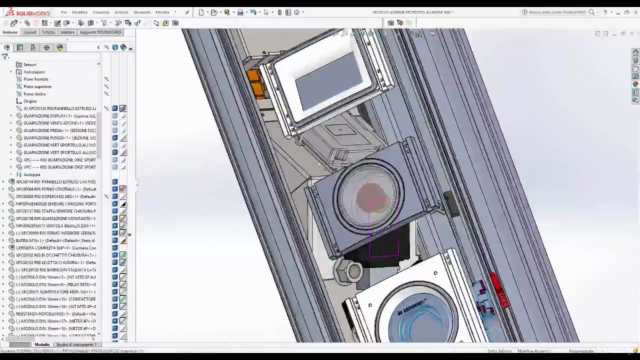Screen dimensions: 640x360
Task: Select the Modello bottom tab
Action: [42, 345]
